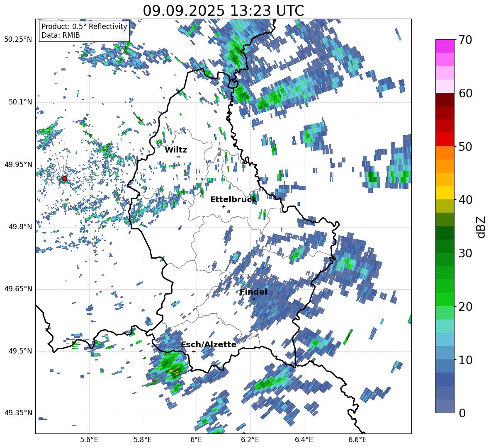The height and width of the screenshot is (448, 491).
Task: Click the 20 tick on the colorbar
Action: (465, 307)
